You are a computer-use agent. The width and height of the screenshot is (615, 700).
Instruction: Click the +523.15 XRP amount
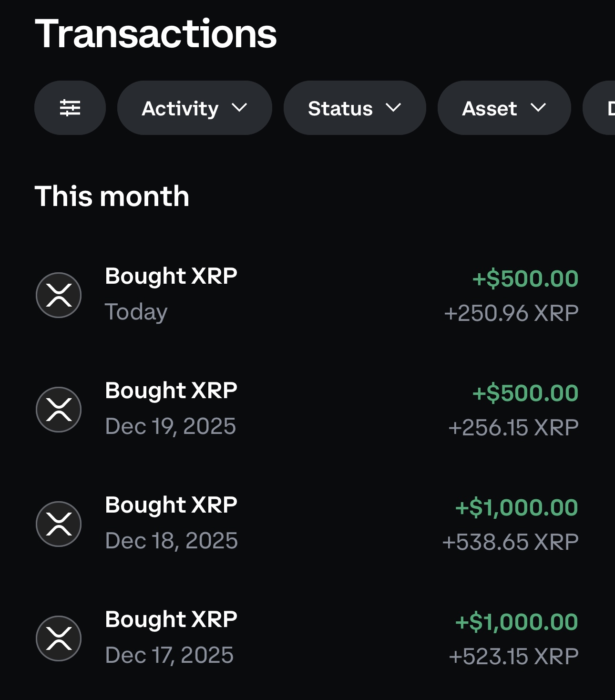(513, 657)
